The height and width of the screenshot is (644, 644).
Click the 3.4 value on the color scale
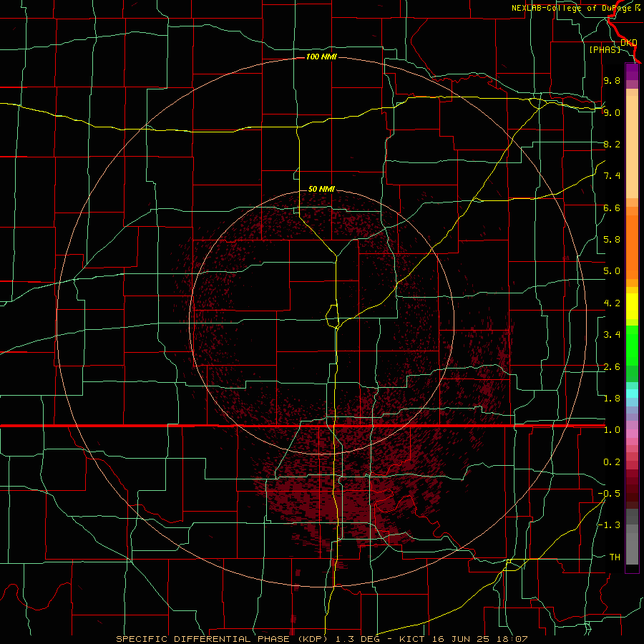point(612,335)
